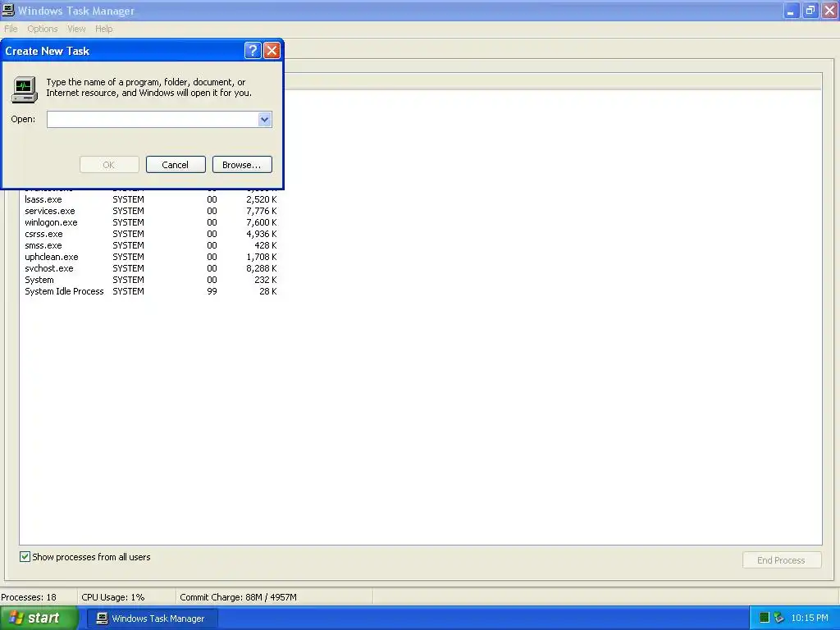840x630 pixels.
Task: Select the winlogon.exe process row
Action: pyautogui.click(x=151, y=222)
